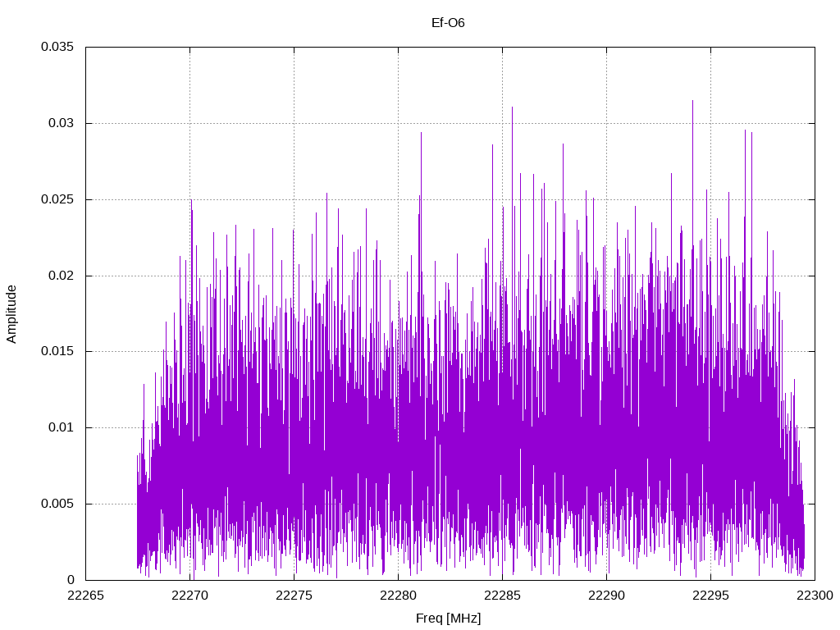Viewport: 840px width, 630px height.
Task: Click the 22280 x-axis tick label
Action: (398, 596)
